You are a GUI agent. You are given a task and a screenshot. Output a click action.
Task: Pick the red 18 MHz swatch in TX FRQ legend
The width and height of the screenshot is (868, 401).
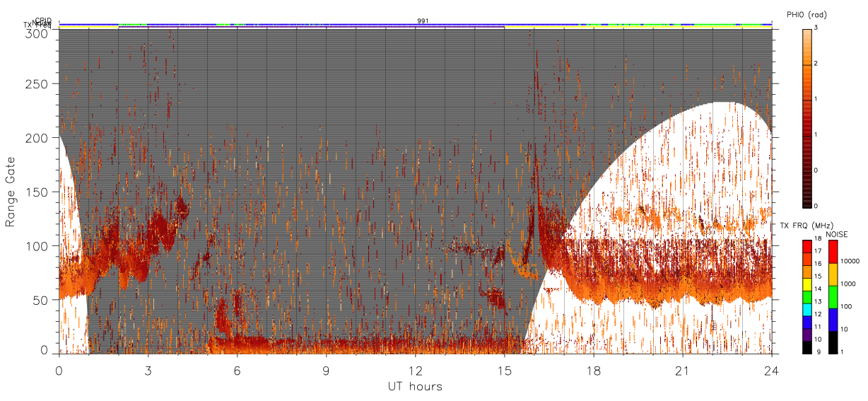[x=807, y=245]
